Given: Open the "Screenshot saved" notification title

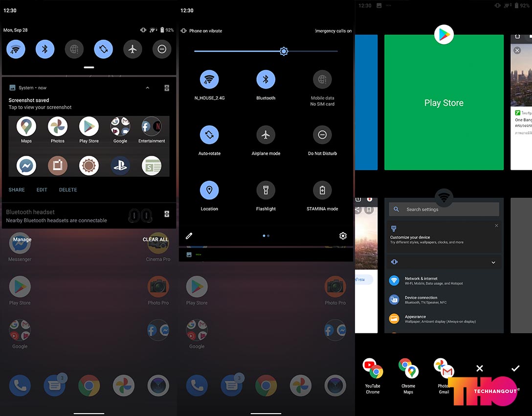Looking at the screenshot, I should coord(29,100).
